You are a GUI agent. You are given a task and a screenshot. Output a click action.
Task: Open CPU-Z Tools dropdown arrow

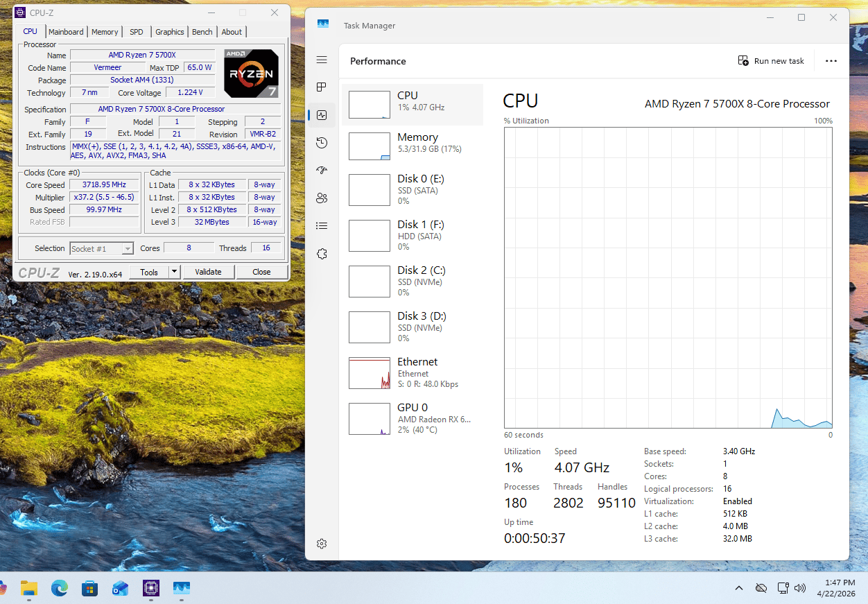[174, 272]
